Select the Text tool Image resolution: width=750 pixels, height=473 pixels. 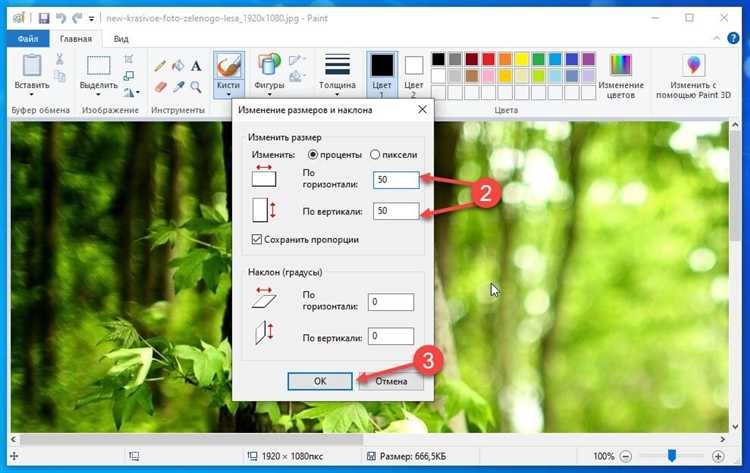[x=196, y=66]
